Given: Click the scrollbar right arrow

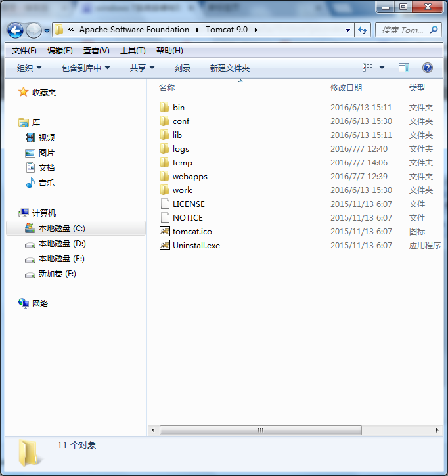Looking at the screenshot, I should [437, 430].
